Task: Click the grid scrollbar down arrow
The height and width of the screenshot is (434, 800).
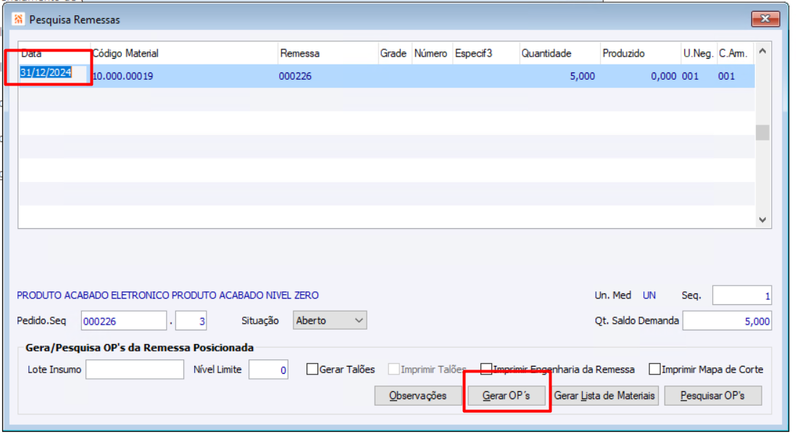Action: click(762, 220)
